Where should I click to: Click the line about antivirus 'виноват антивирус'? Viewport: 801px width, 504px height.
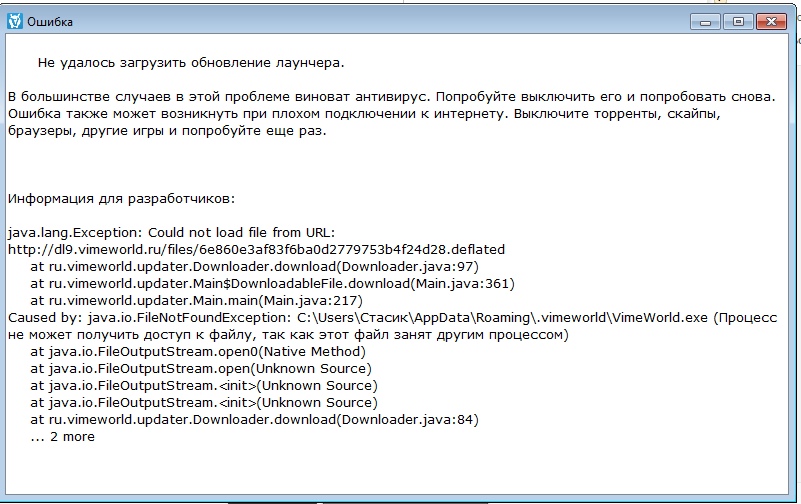point(391,97)
